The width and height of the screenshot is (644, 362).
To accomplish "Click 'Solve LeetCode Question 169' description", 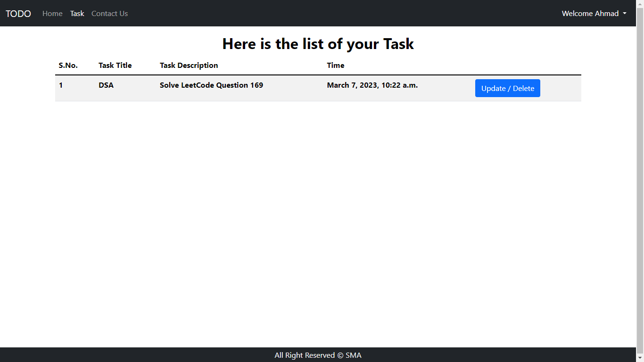I will coord(211,85).
